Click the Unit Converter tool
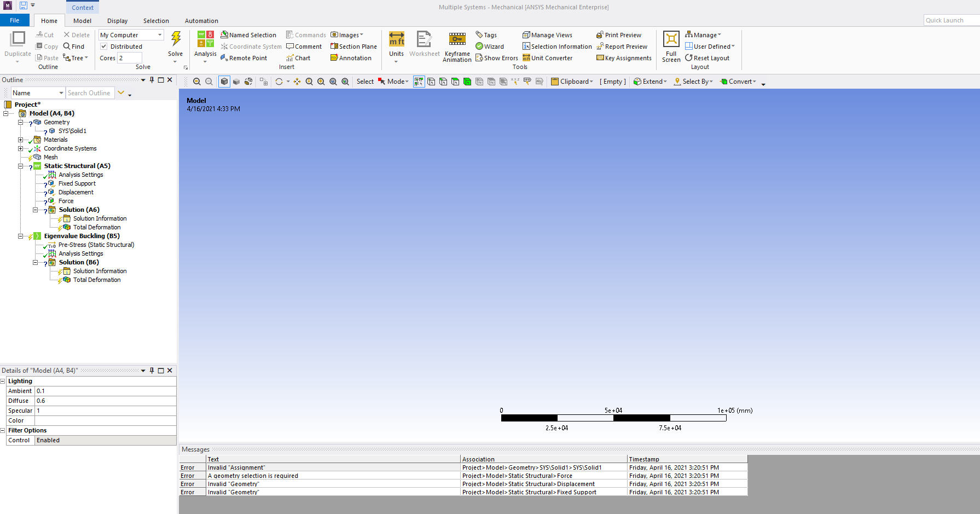This screenshot has width=980, height=514. click(548, 58)
